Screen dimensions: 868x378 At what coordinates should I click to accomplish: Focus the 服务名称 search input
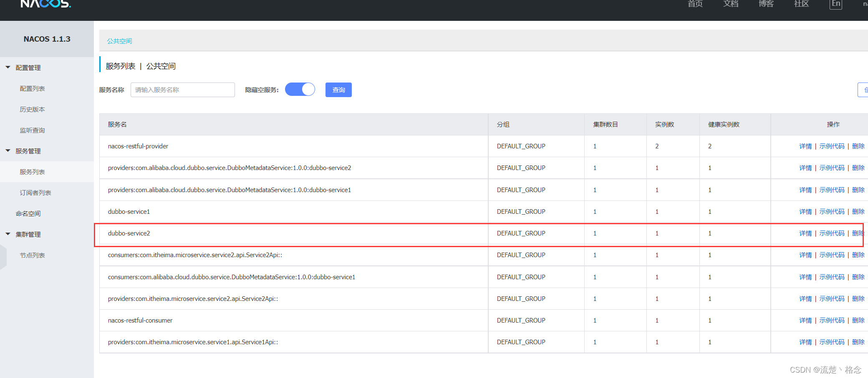click(183, 90)
